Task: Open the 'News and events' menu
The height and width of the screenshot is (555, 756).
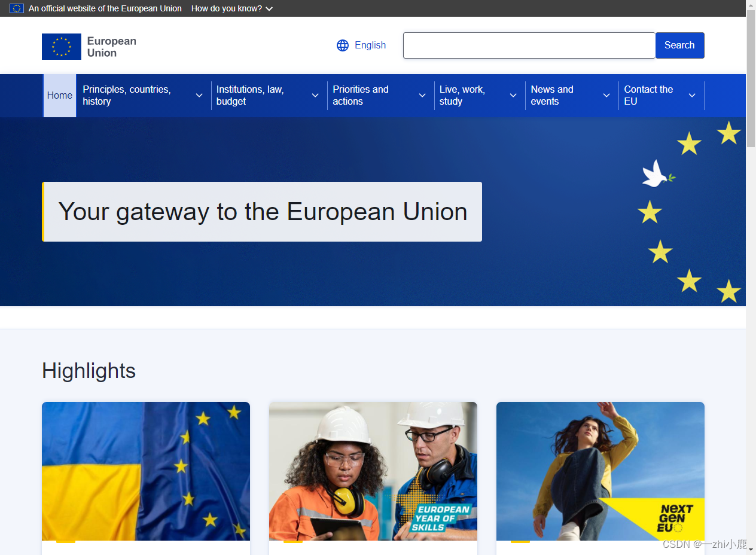Action: point(572,96)
